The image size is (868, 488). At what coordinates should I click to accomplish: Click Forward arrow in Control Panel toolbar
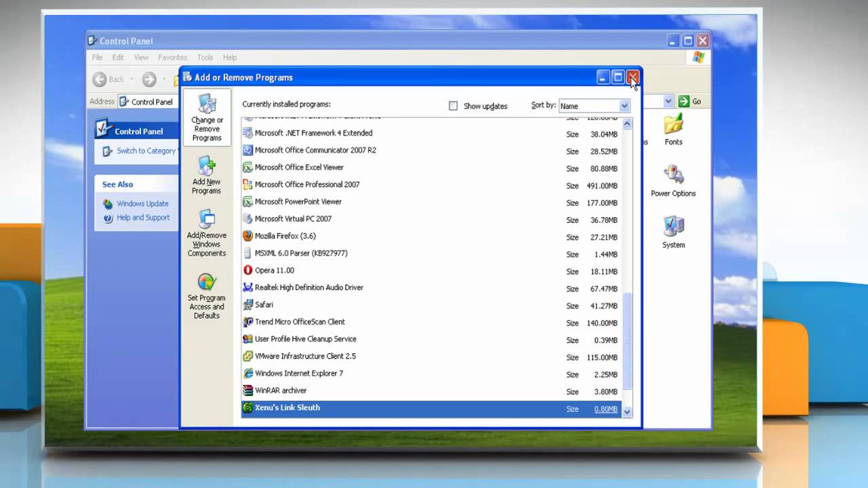click(149, 79)
